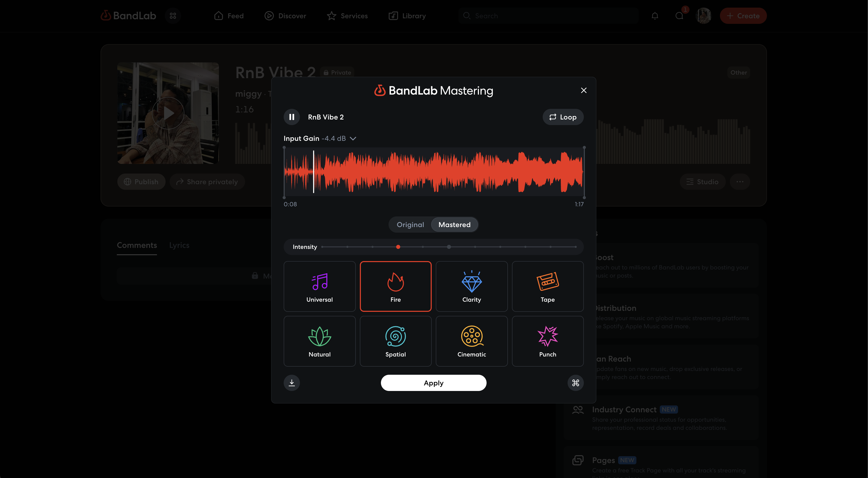Pause playback of RnB Vibe 2
The image size is (868, 478).
(x=292, y=117)
